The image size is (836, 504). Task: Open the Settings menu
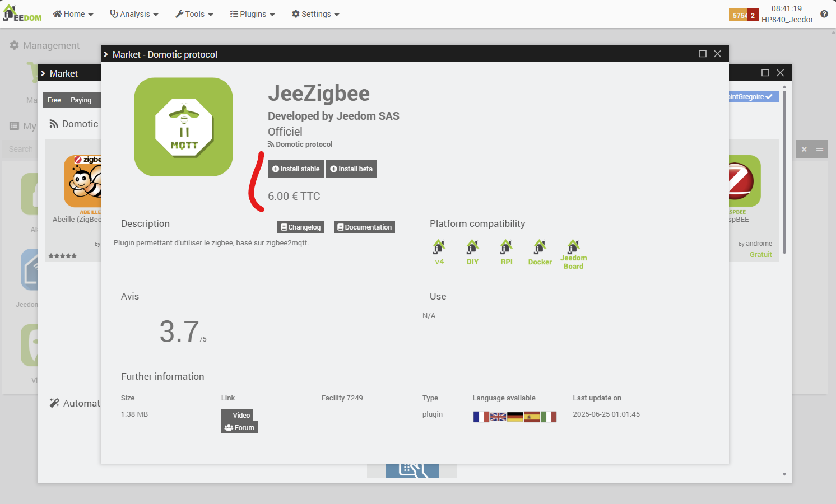click(x=316, y=14)
